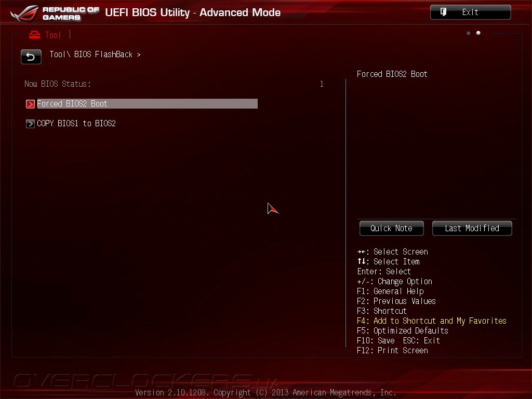Open the Last Modified button
This screenshot has width=532, height=399.
pos(472,229)
